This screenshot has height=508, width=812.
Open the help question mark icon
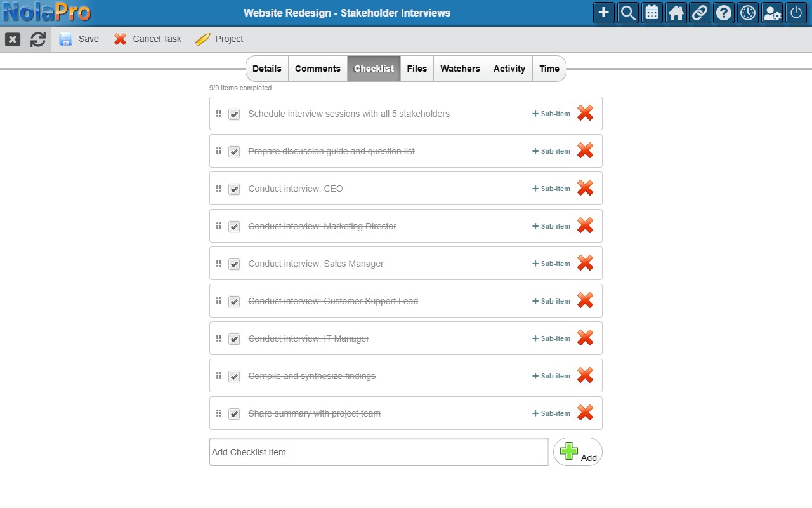(x=724, y=13)
